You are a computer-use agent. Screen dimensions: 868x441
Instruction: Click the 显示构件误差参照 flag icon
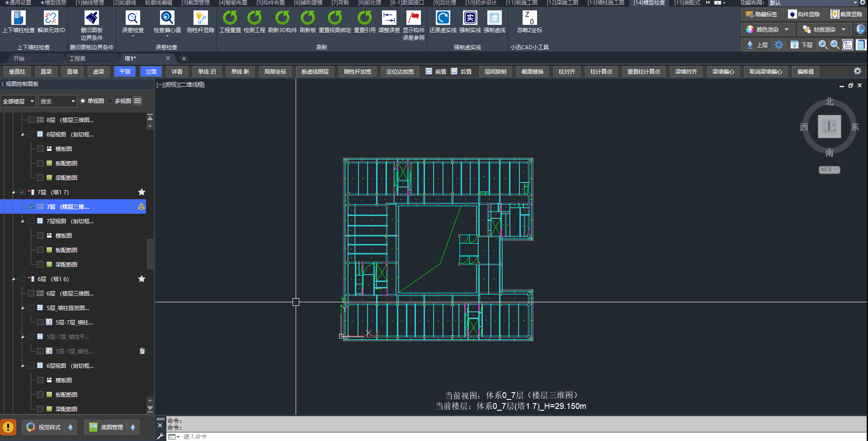(x=413, y=19)
